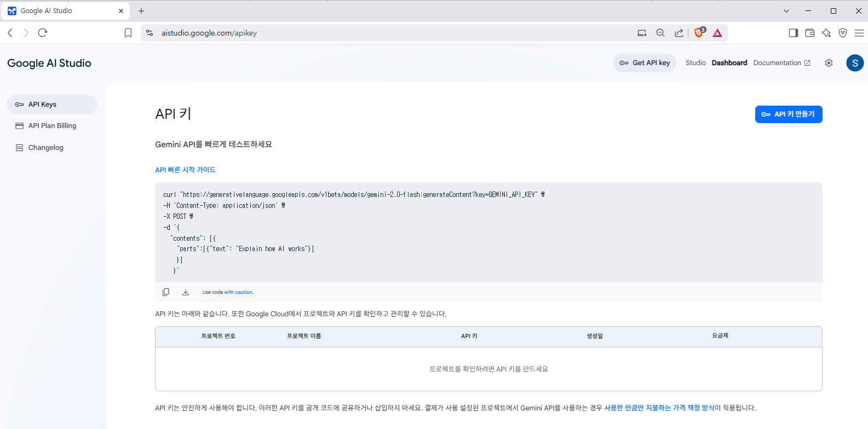Open the Brave Wallet icon
Viewport: 868px width, 429px height.
(x=810, y=33)
